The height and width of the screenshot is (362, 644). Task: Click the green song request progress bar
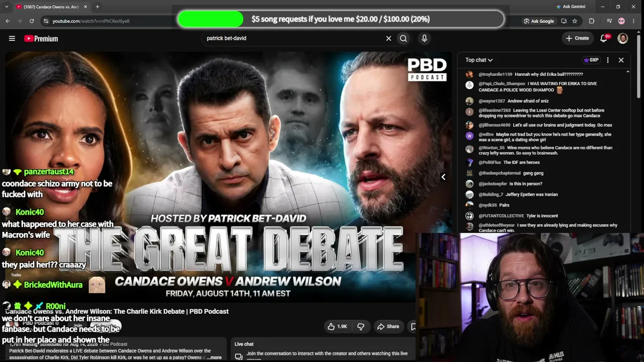[210, 19]
